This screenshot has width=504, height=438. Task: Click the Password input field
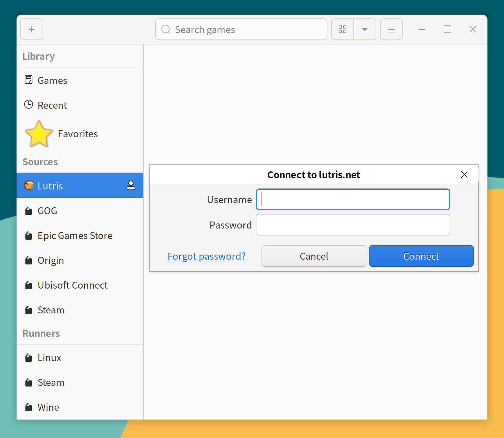pos(353,225)
